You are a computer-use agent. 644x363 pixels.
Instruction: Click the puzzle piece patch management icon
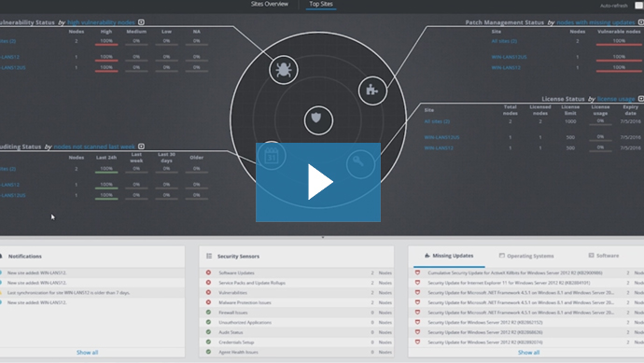(372, 91)
